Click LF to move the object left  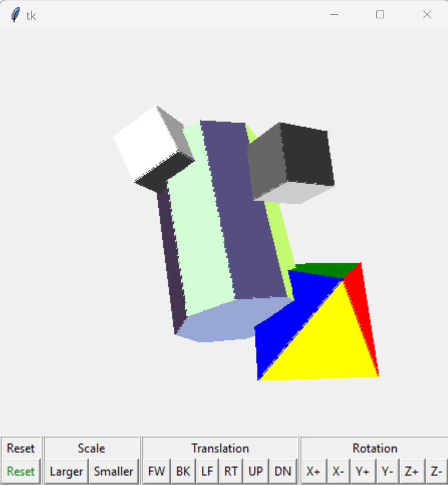(x=207, y=471)
